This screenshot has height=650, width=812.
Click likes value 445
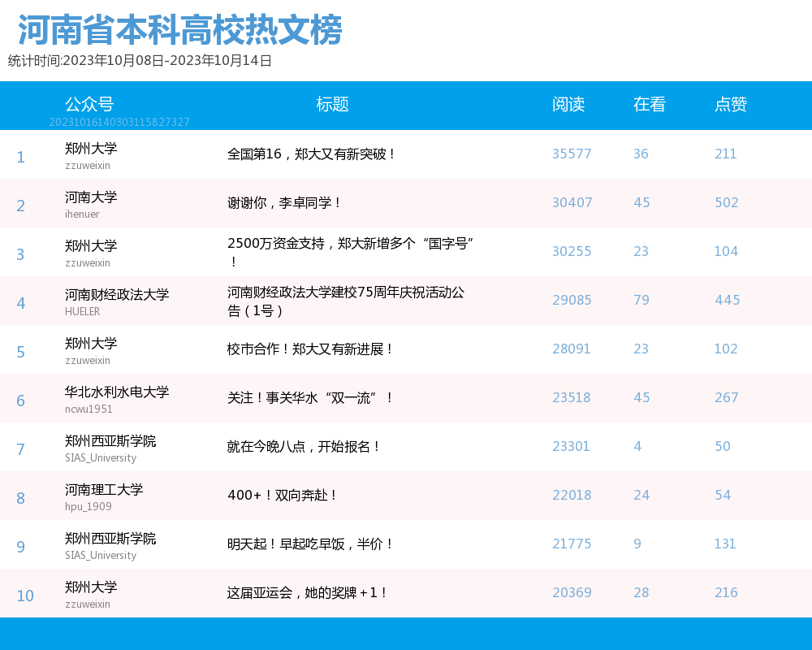[727, 300]
